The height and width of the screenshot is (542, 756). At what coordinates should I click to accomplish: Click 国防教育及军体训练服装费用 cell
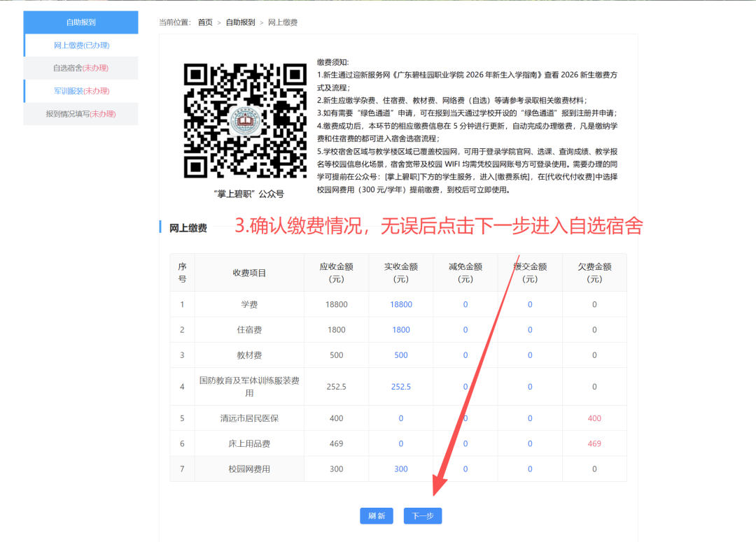click(x=249, y=387)
